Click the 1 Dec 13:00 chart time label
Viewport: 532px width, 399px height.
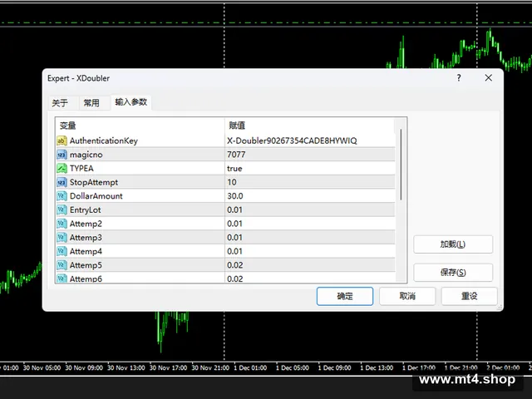pyautogui.click(x=377, y=367)
